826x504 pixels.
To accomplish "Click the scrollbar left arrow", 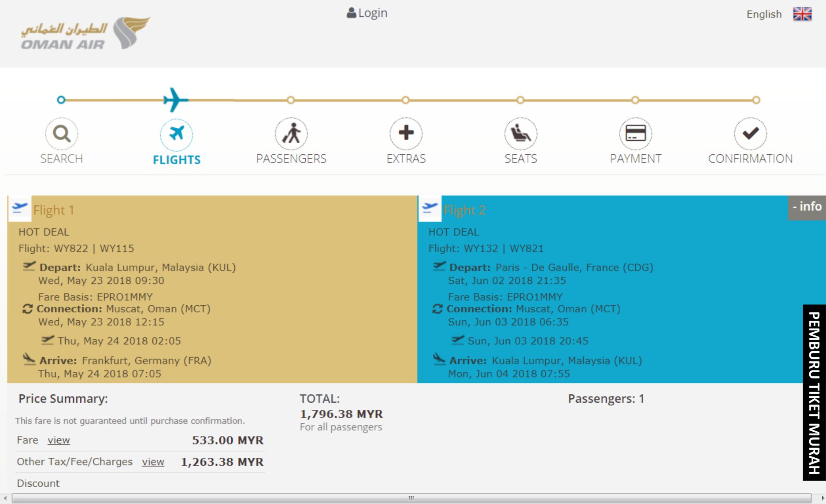I will pos(5,498).
